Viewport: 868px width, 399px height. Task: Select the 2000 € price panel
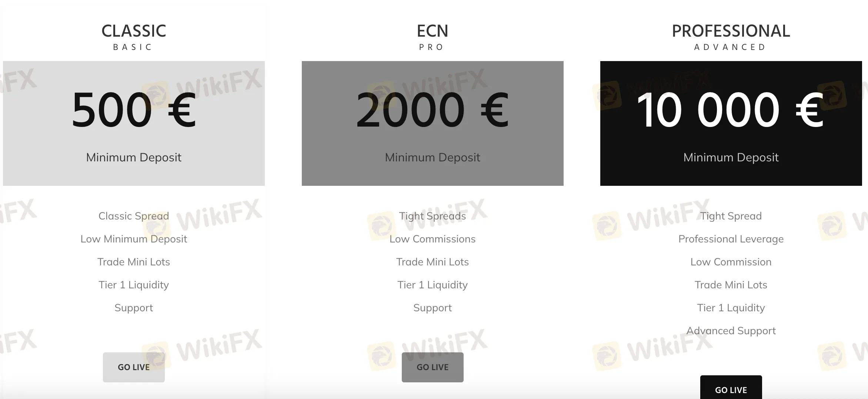click(x=432, y=123)
